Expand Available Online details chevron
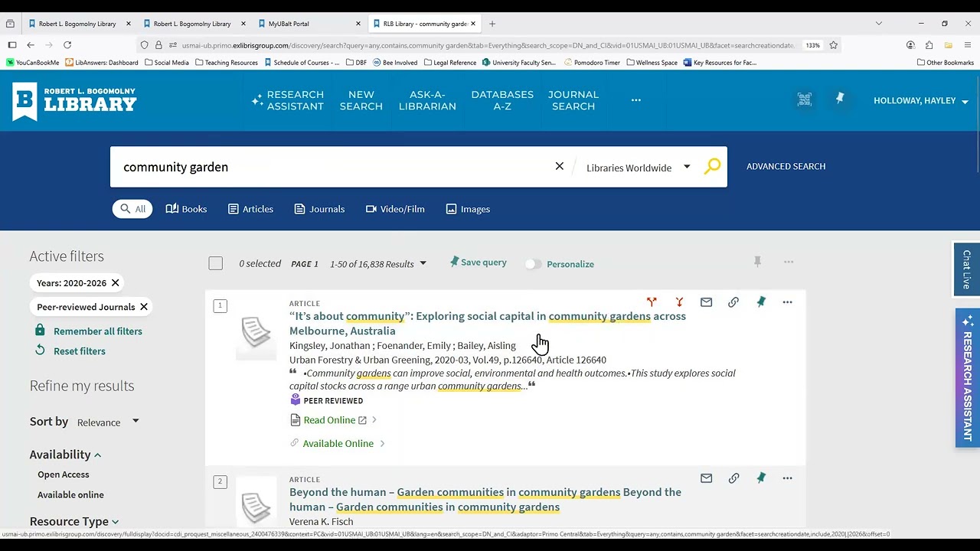980x551 pixels. point(382,443)
